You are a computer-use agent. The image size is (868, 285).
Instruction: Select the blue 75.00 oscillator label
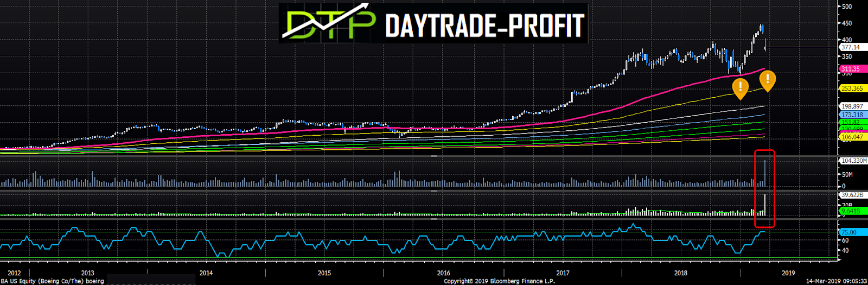pos(853,232)
